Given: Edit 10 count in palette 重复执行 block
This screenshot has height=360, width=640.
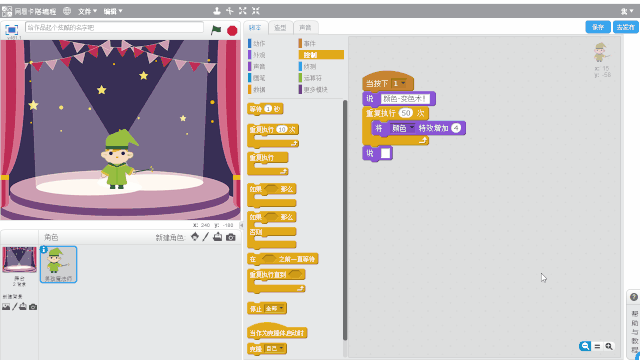Looking at the screenshot, I should pos(282,129).
